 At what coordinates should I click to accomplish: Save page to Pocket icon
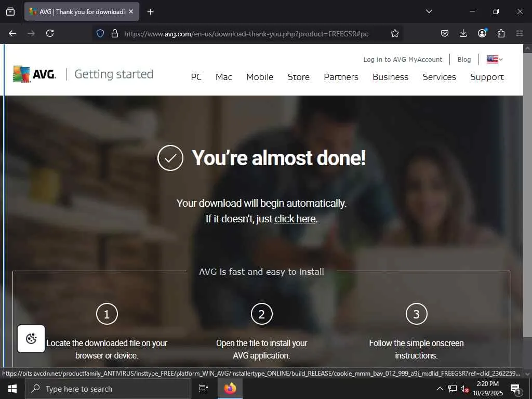click(x=445, y=33)
